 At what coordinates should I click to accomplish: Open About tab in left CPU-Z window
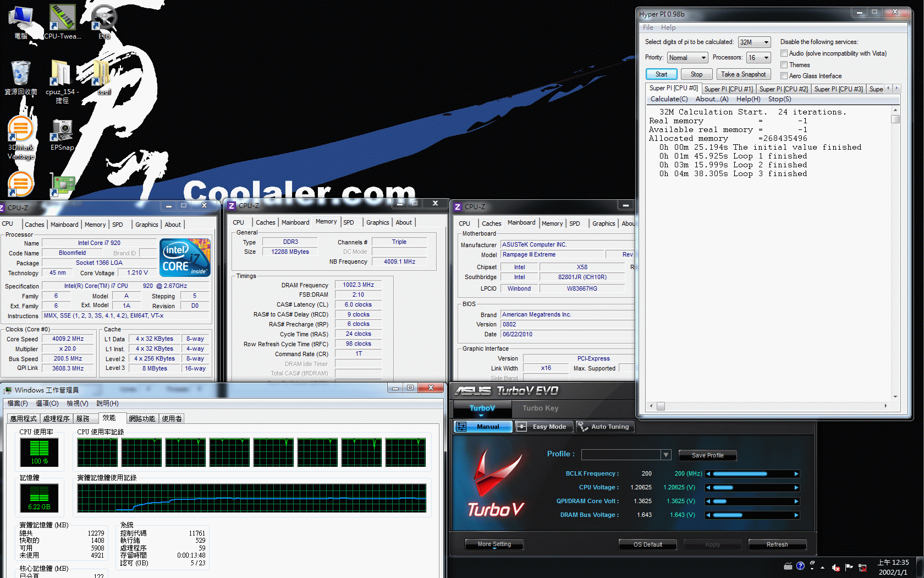173,225
